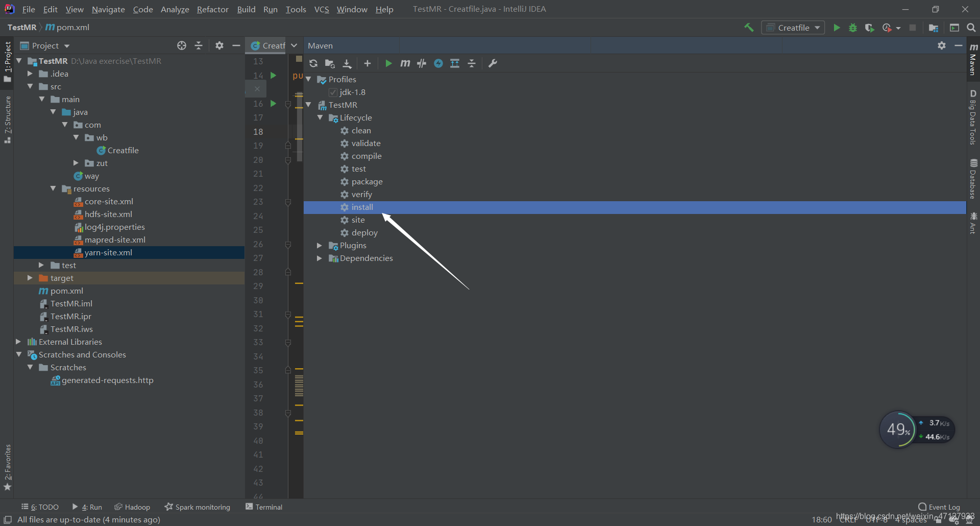Screen dimensions: 980x526
Task: Expand External Libraries node
Action: point(18,342)
